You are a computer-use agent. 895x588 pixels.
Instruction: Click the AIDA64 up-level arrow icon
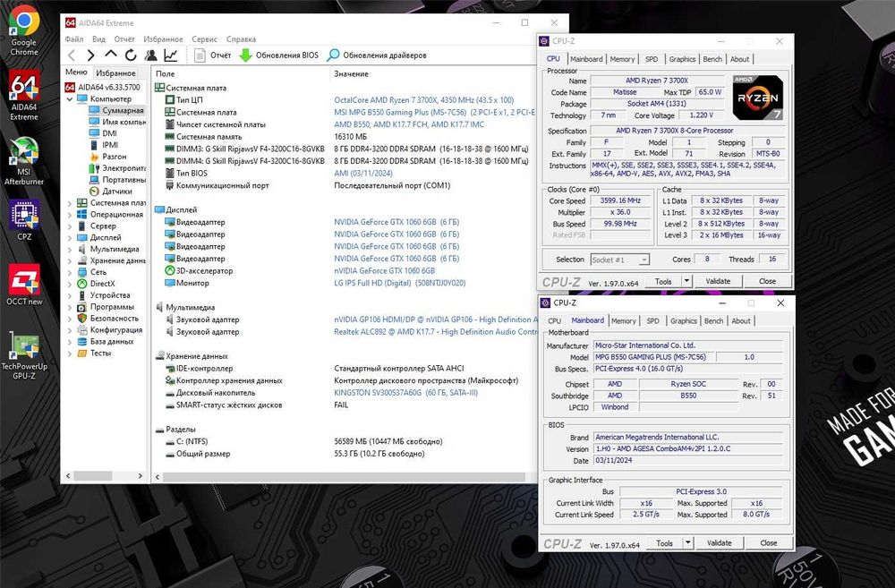[111, 55]
